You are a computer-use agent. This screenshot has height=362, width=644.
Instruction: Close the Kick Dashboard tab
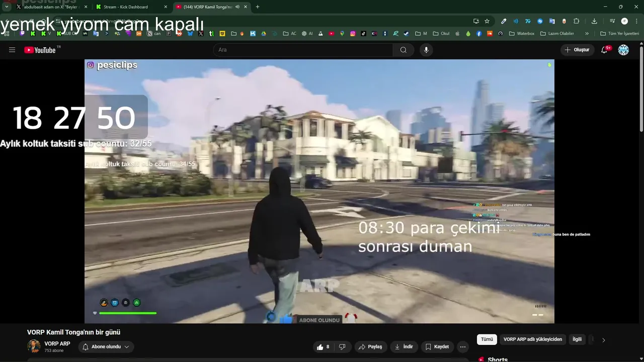click(x=166, y=7)
